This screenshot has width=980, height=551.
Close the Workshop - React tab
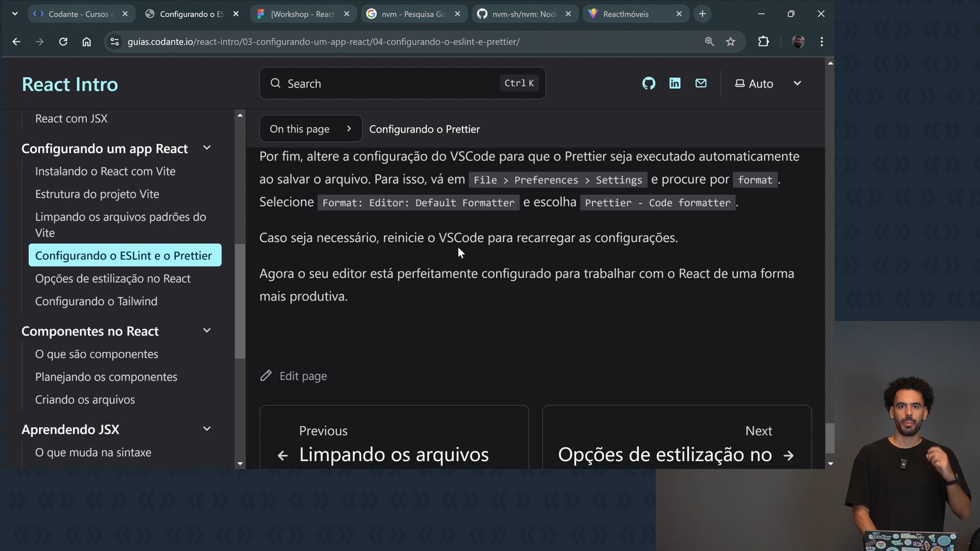[x=347, y=14]
